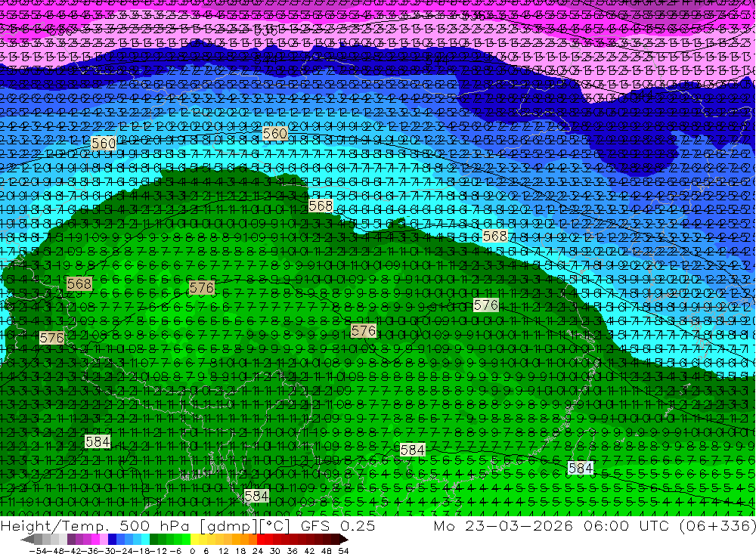Click the dark blue legend swatch above -30
The width and height of the screenshot is (756, 554).
112,540
